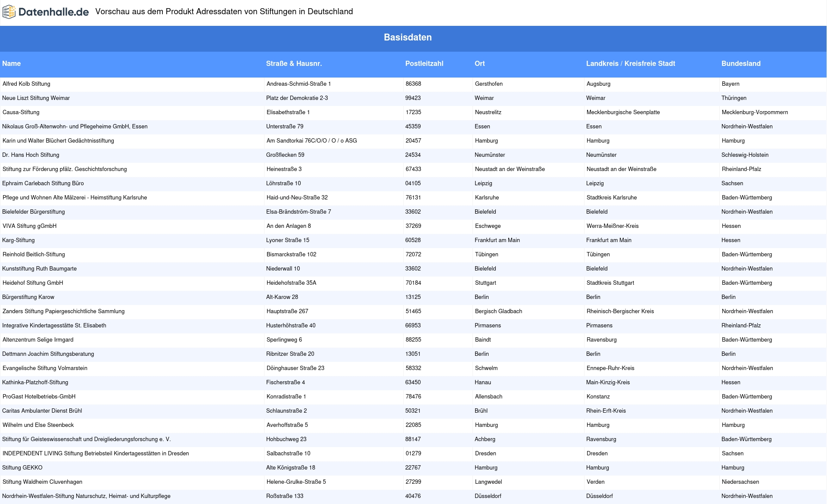Click the Ort column header
This screenshot has width=827, height=504.
(x=480, y=64)
